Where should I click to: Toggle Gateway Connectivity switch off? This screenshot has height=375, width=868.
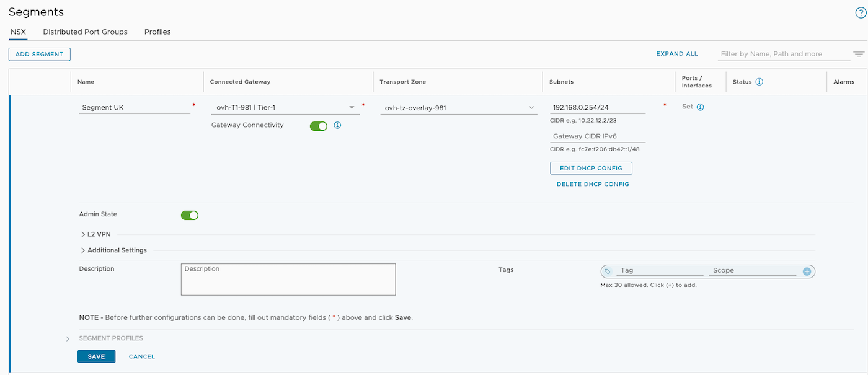(x=318, y=126)
